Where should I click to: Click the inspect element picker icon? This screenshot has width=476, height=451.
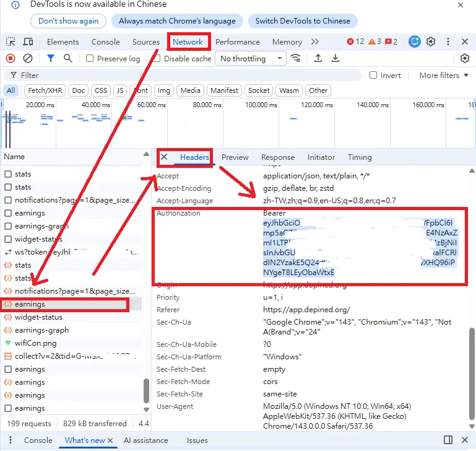click(x=11, y=42)
